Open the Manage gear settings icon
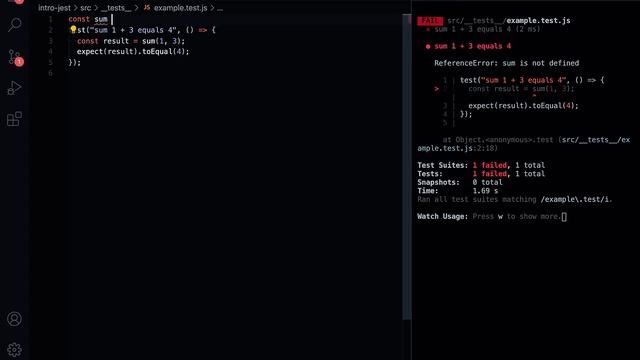Image resolution: width=640 pixels, height=360 pixels. pos(14,350)
